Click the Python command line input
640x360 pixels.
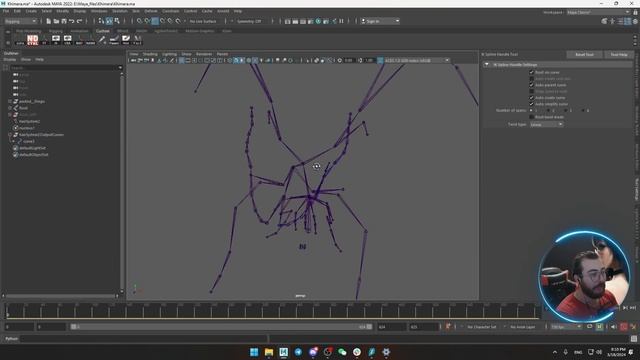click(144, 339)
